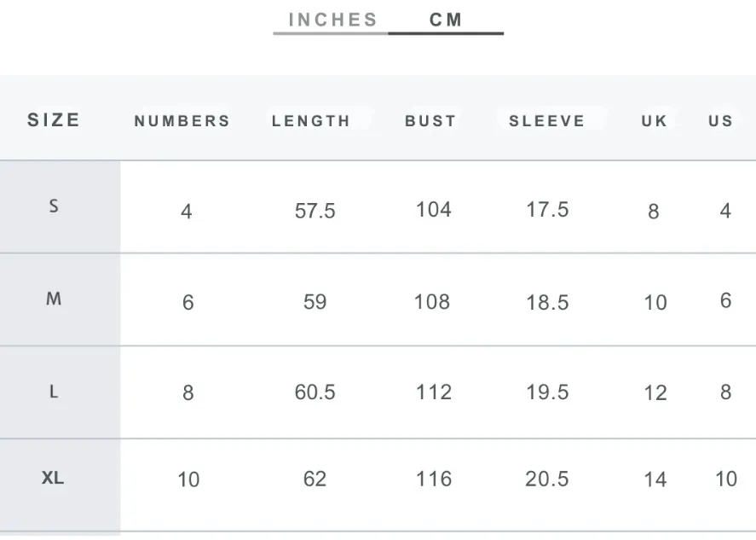The height and width of the screenshot is (540, 756).
Task: Select the XL size row label
Action: 53,478
